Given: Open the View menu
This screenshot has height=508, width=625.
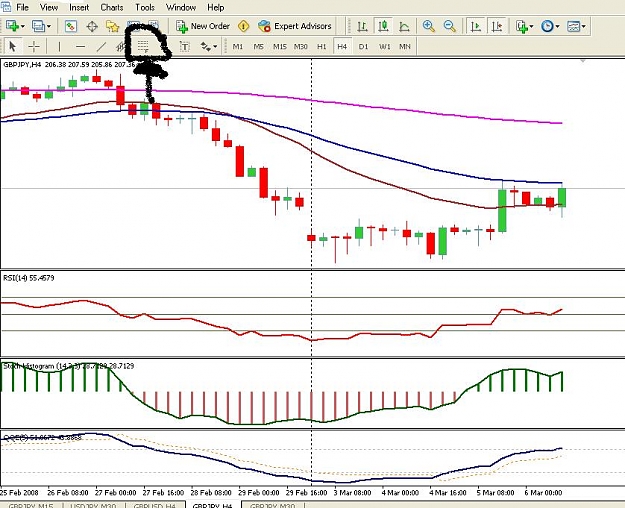Looking at the screenshot, I should coord(49,7).
